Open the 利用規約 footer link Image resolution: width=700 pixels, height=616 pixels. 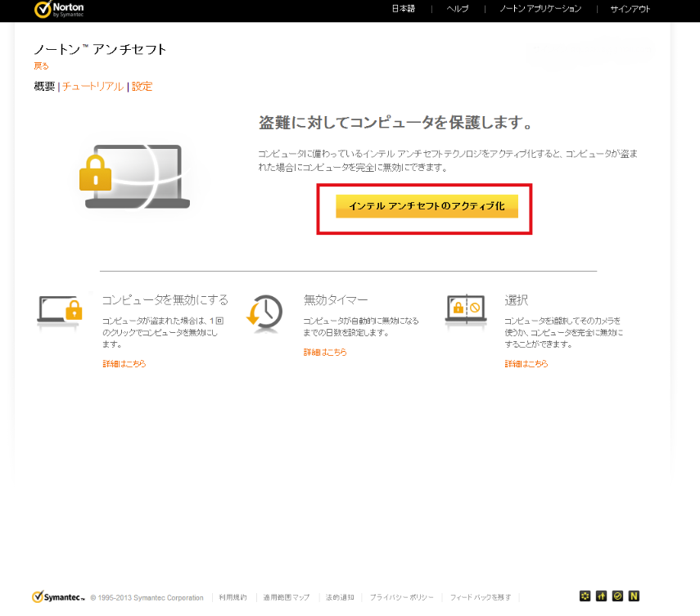(x=233, y=597)
